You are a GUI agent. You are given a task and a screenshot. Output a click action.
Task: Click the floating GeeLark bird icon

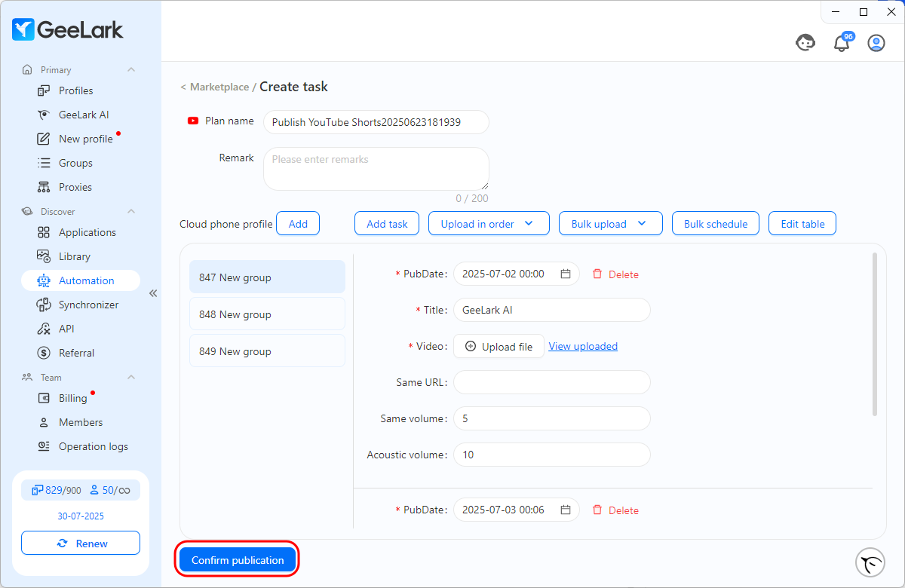coord(870,562)
